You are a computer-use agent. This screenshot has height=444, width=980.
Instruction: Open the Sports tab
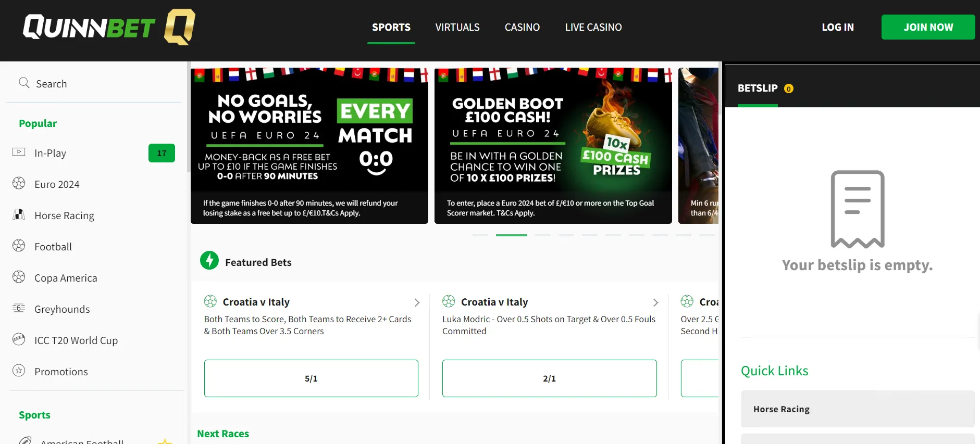click(x=391, y=27)
